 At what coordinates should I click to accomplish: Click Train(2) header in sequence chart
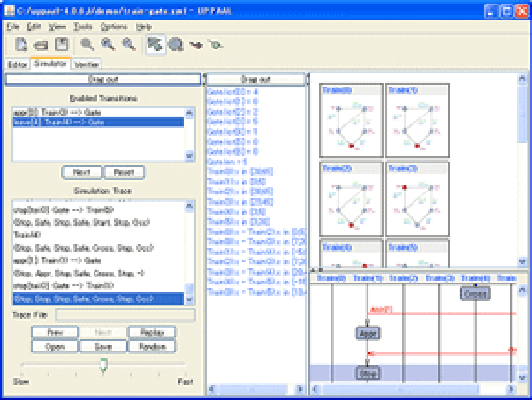(404, 278)
